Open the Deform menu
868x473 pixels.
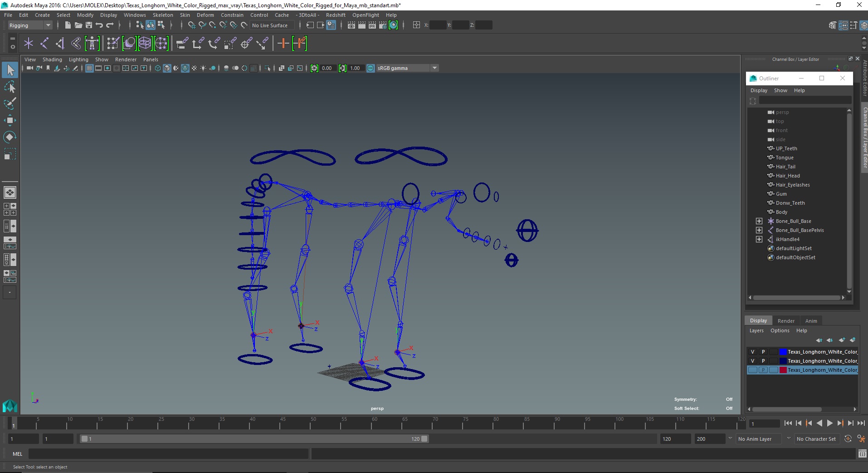point(205,15)
